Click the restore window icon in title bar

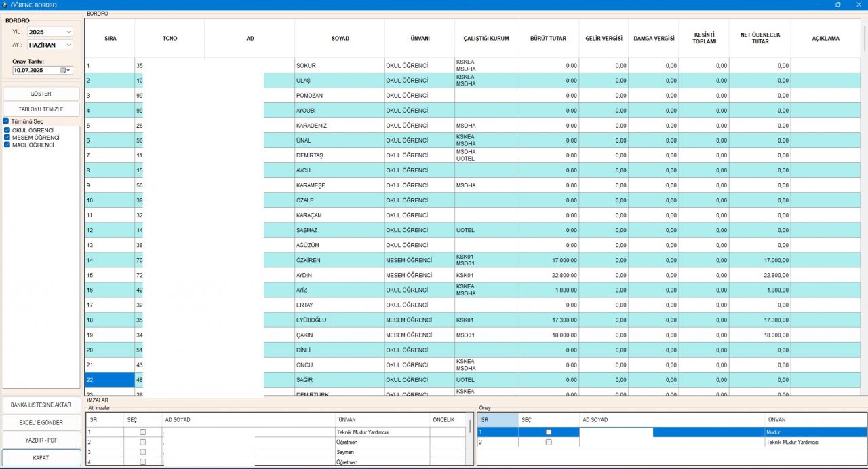pos(838,5)
